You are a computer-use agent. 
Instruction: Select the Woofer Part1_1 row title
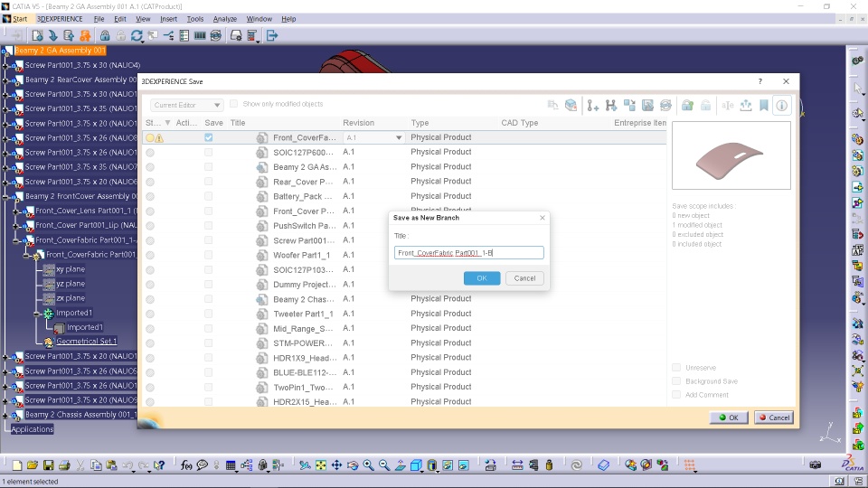click(302, 255)
